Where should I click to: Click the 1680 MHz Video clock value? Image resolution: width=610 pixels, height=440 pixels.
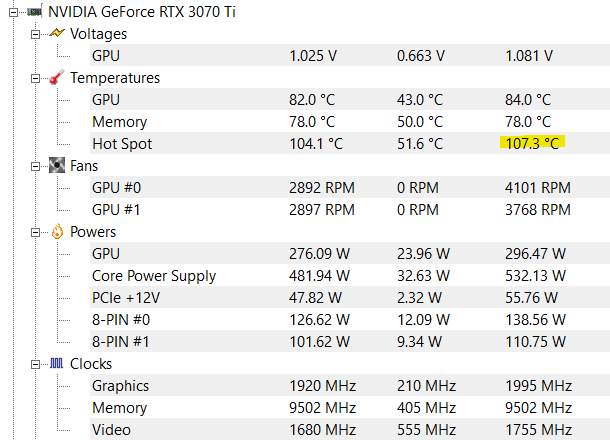click(x=323, y=430)
